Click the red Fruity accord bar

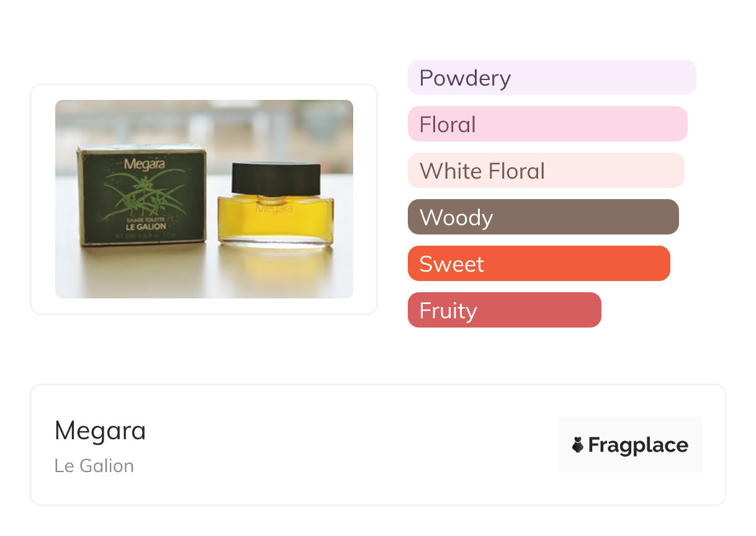click(x=504, y=310)
